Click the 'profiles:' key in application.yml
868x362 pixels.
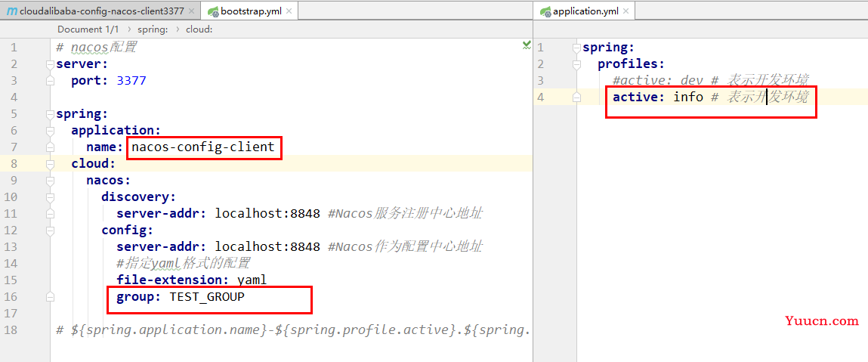tap(631, 64)
